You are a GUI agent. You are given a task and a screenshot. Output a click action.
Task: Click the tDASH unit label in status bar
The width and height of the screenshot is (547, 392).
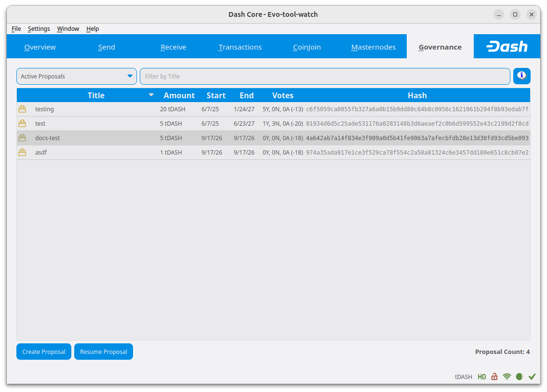[463, 377]
